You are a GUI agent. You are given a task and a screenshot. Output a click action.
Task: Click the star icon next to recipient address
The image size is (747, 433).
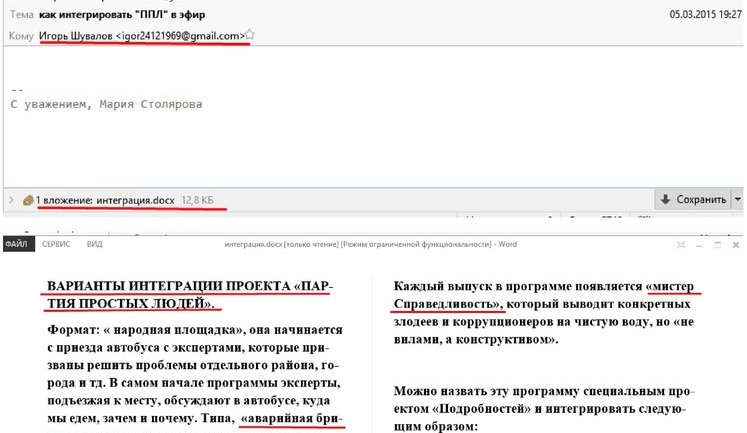click(250, 36)
